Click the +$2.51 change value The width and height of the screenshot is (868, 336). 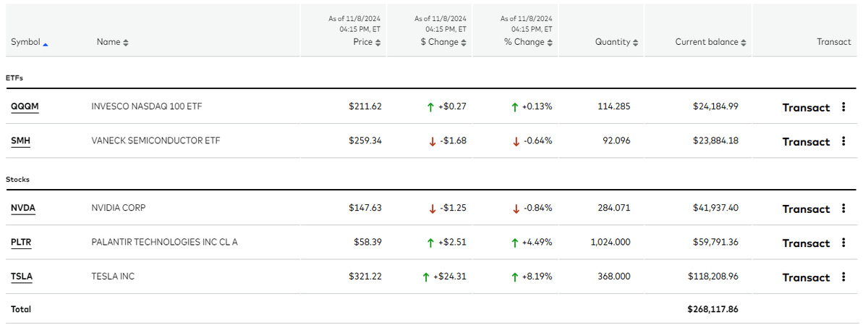tap(453, 242)
